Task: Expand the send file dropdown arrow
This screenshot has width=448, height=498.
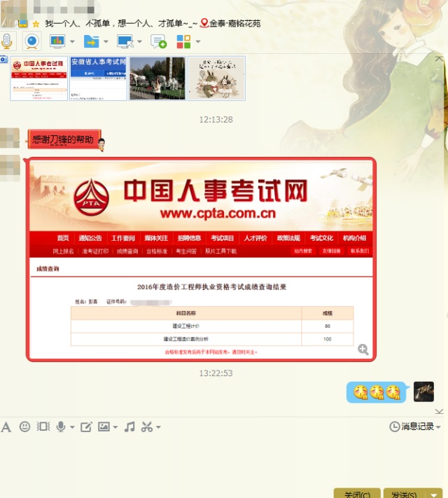Action: 106,41
